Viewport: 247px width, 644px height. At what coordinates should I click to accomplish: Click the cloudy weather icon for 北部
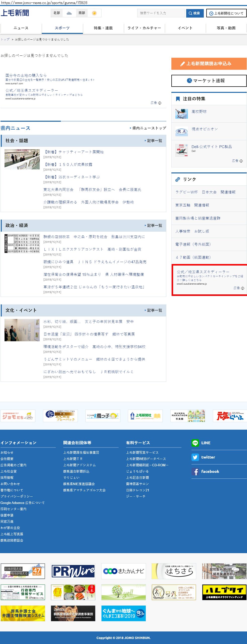69,13
